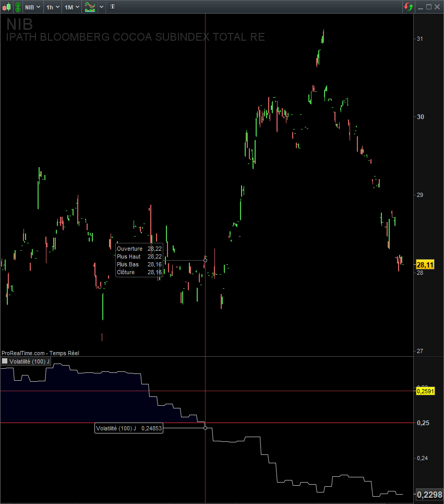This screenshot has height=504, width=444.
Task: Open the 1M history period dropdown
Action: tap(72, 7)
